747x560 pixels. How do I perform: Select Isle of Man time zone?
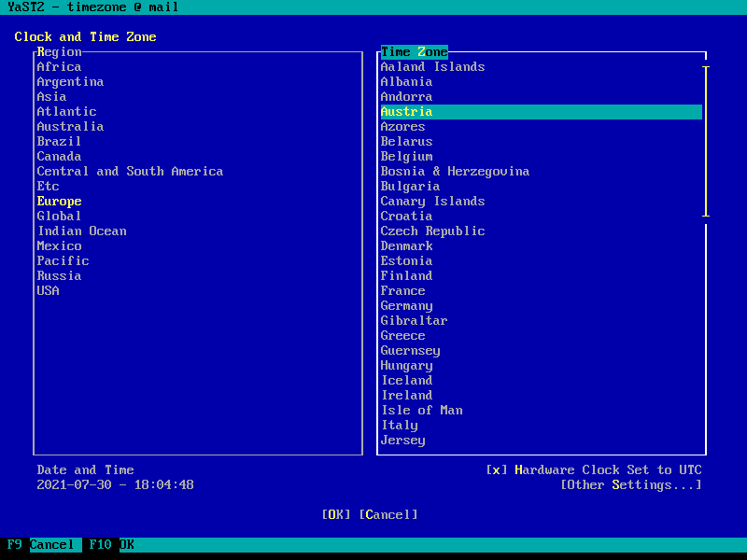pyautogui.click(x=422, y=410)
